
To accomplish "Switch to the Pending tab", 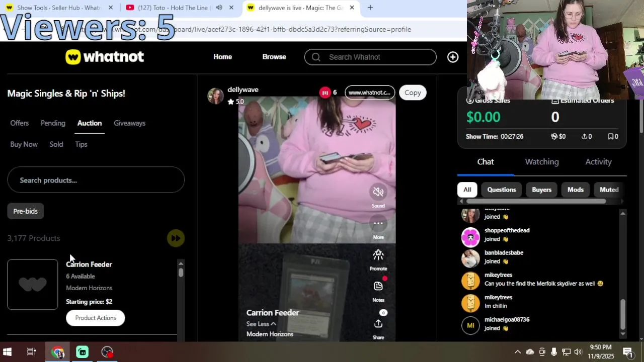I will 53,123.
